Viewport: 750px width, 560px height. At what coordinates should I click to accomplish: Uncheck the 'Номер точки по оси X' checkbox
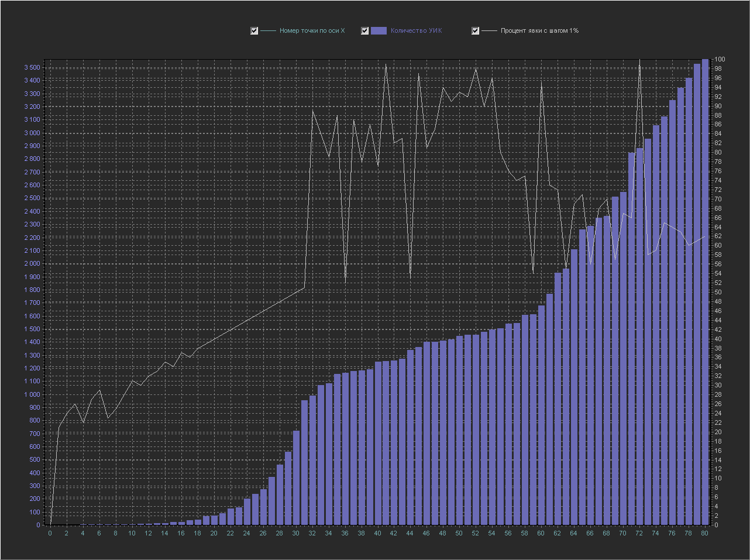tap(254, 31)
